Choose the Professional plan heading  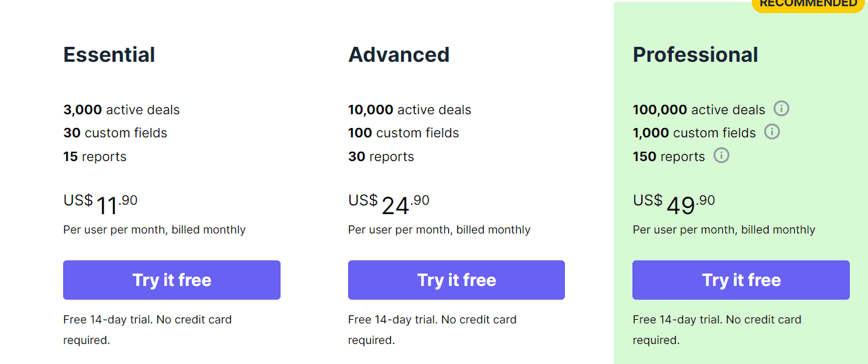click(x=696, y=55)
